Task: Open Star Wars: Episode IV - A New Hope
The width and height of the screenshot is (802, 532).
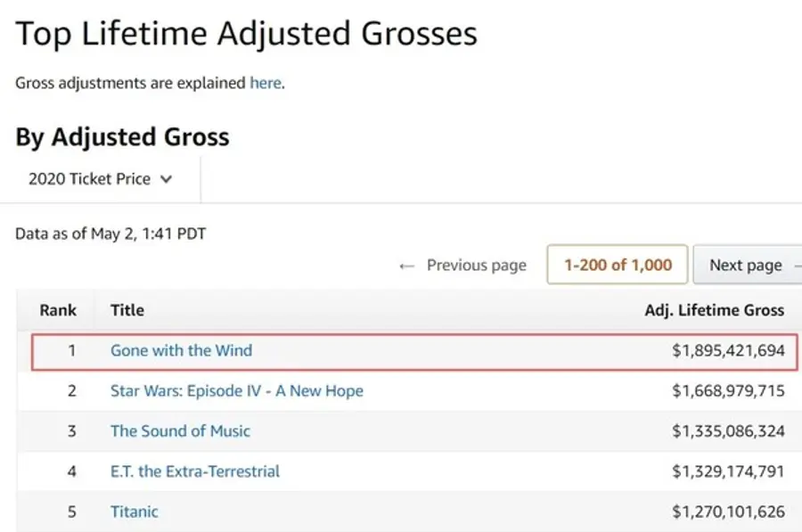Action: point(237,391)
